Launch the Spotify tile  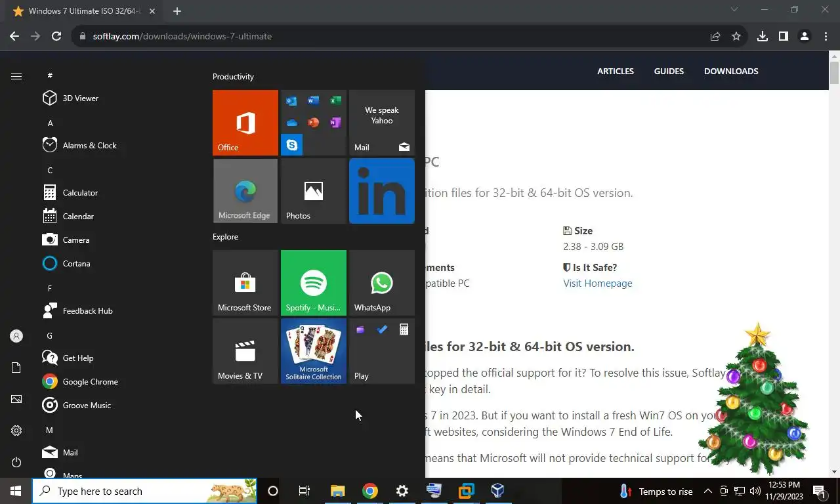click(x=314, y=283)
